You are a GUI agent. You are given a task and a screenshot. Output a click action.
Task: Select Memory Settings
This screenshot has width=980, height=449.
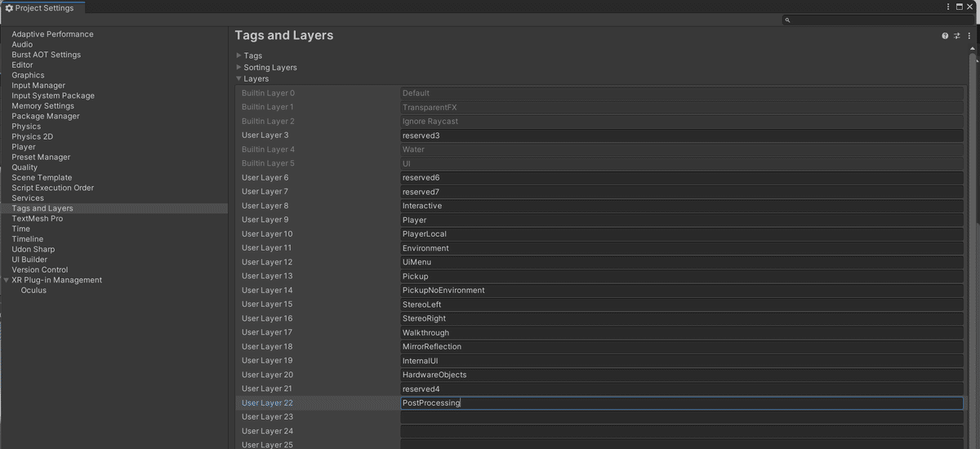pos(42,105)
